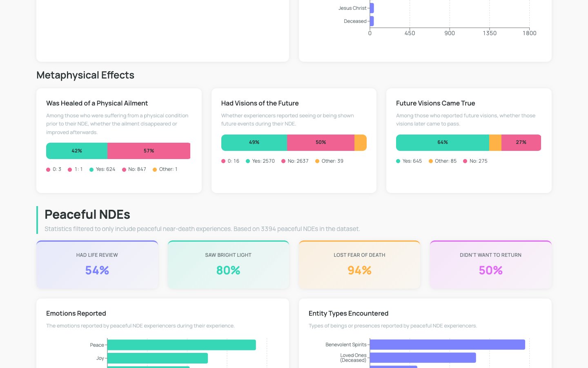Select the 'Other: 85' legend entry
The width and height of the screenshot is (588, 368).
(x=442, y=161)
